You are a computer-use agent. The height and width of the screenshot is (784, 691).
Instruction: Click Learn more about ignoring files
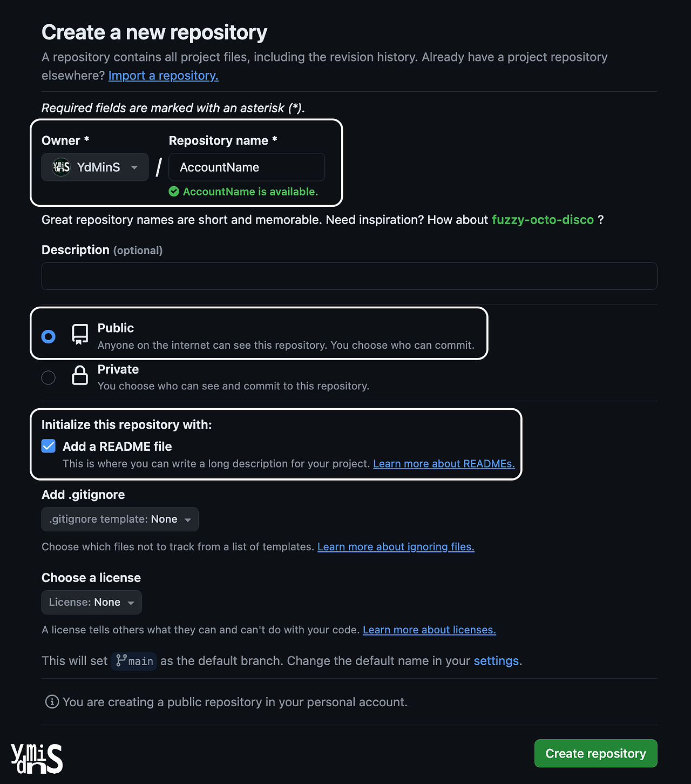pyautogui.click(x=396, y=546)
